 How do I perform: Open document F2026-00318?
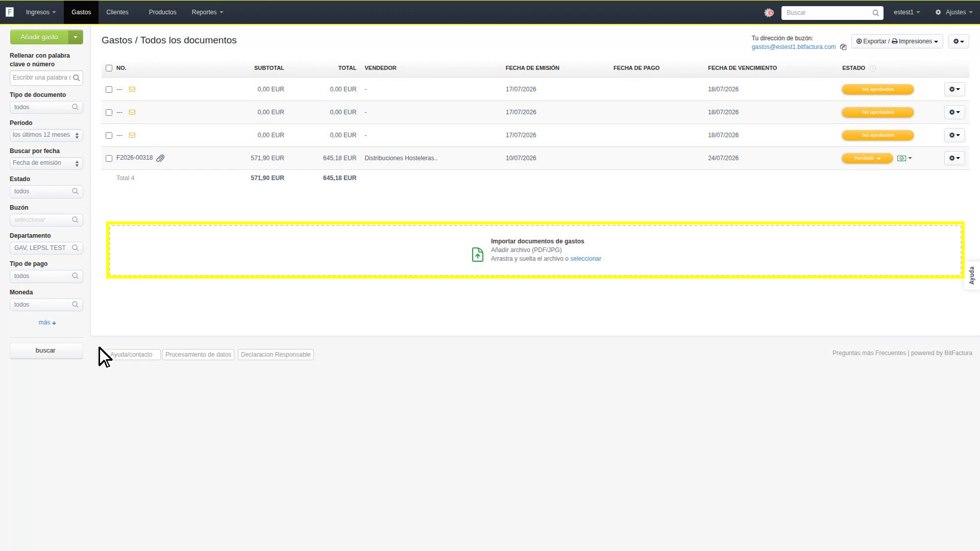click(134, 158)
